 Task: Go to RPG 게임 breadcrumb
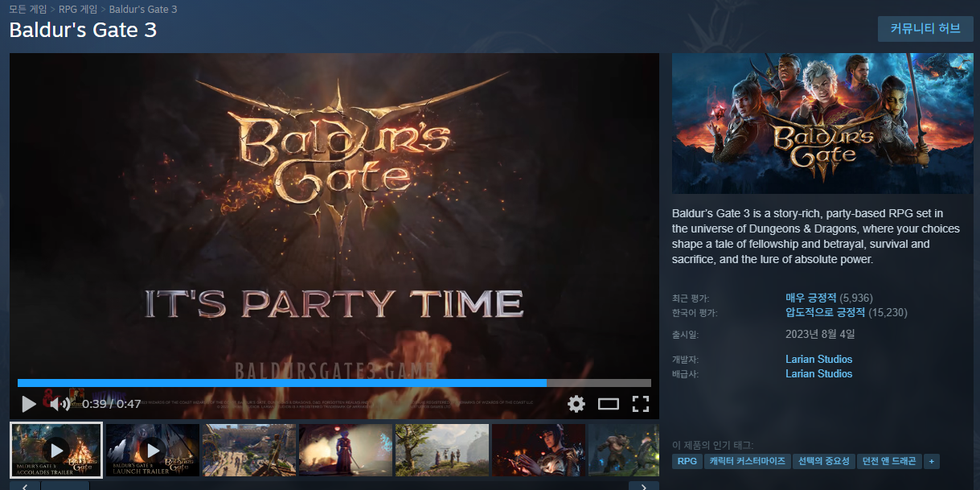(78, 9)
